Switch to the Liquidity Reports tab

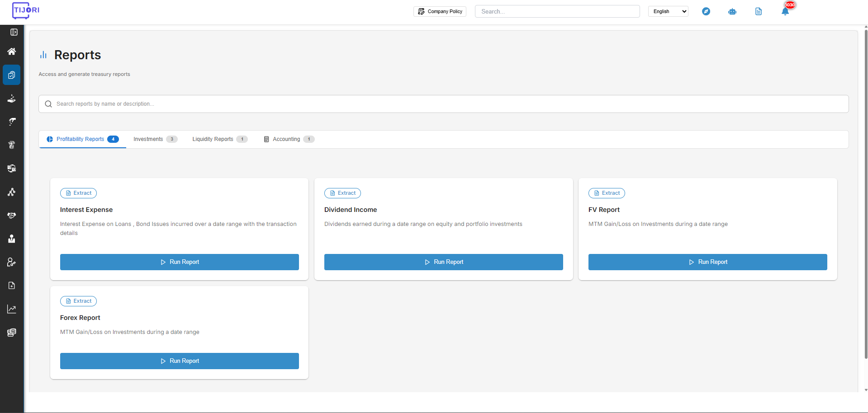click(220, 139)
